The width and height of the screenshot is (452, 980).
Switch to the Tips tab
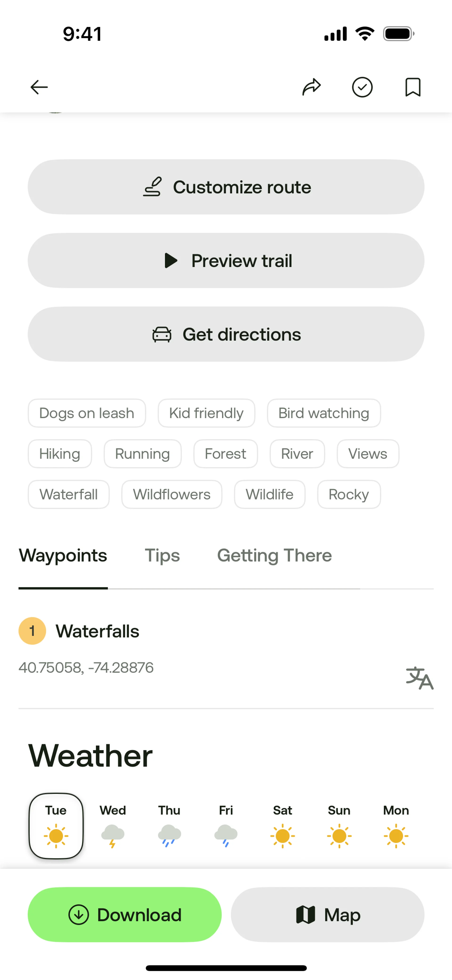click(x=162, y=555)
